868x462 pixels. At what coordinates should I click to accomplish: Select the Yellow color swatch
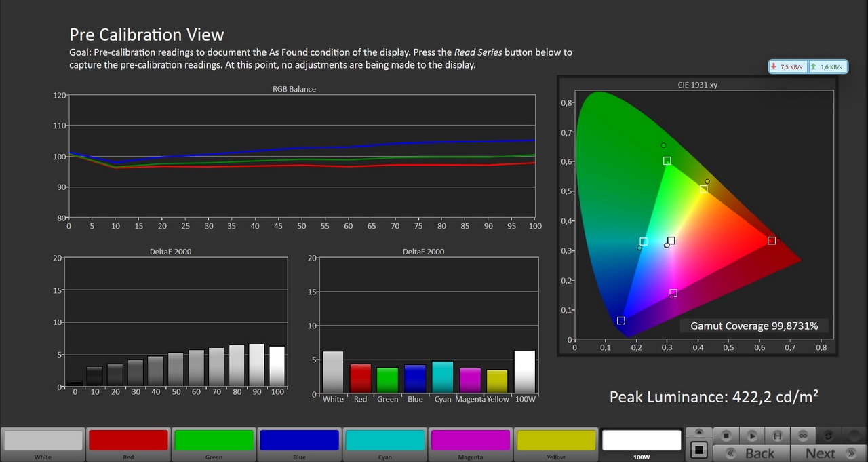[x=555, y=440]
